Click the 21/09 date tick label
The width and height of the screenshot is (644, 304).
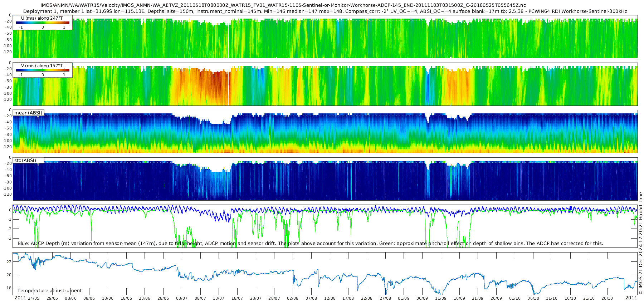478,298
